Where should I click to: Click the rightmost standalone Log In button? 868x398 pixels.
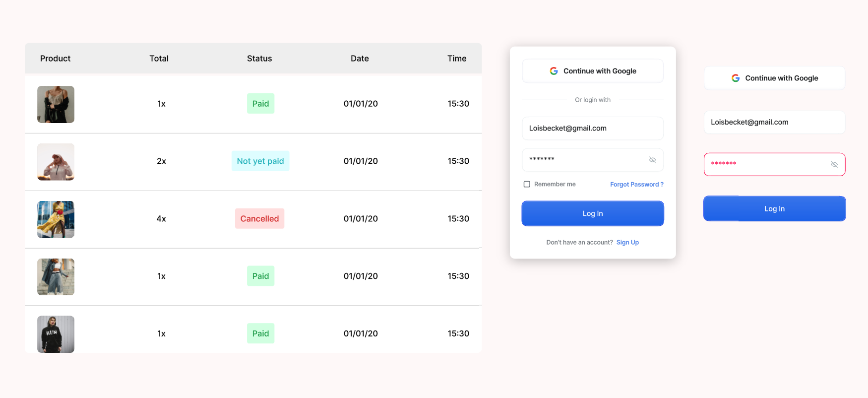coord(774,208)
